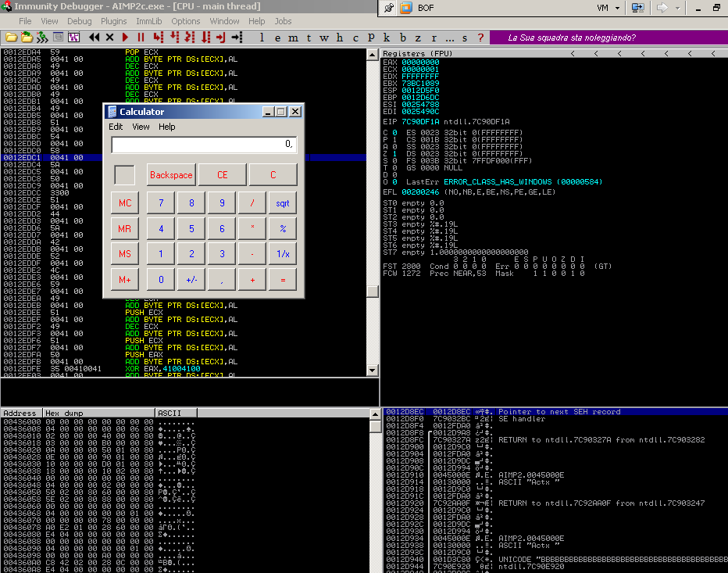Open the Options menu
This screenshot has height=573, width=728.
pyautogui.click(x=186, y=21)
